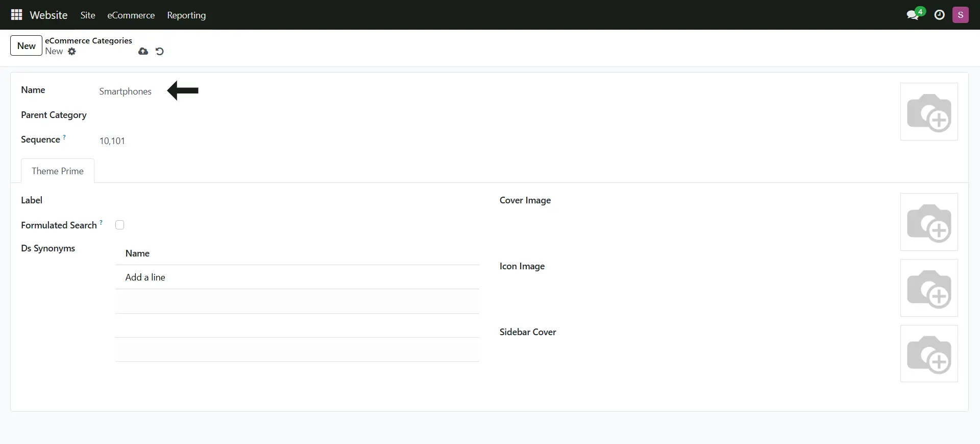Open the eCommerce menu
Image resolution: width=980 pixels, height=444 pixels.
pos(131,15)
